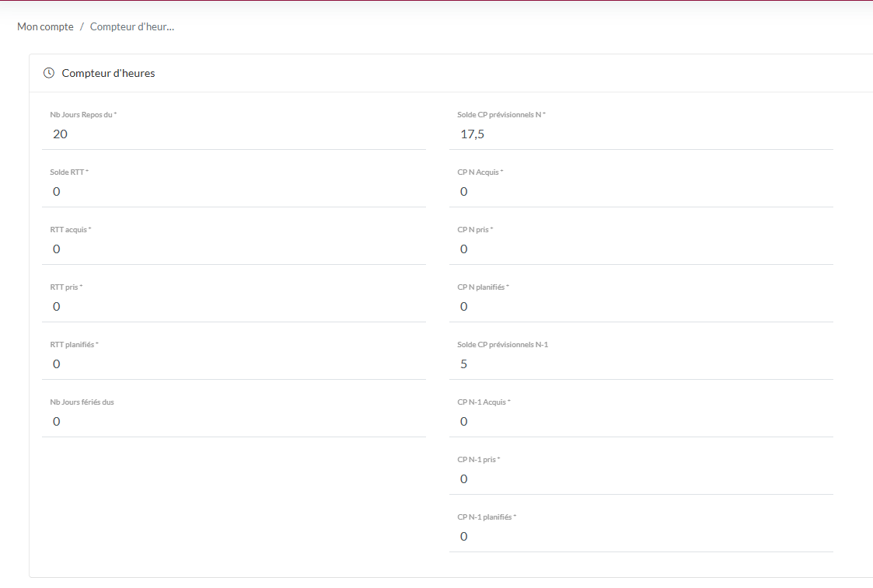The width and height of the screenshot is (873, 588).
Task: Click the CP N Acquis field
Action: pyautogui.click(x=641, y=192)
